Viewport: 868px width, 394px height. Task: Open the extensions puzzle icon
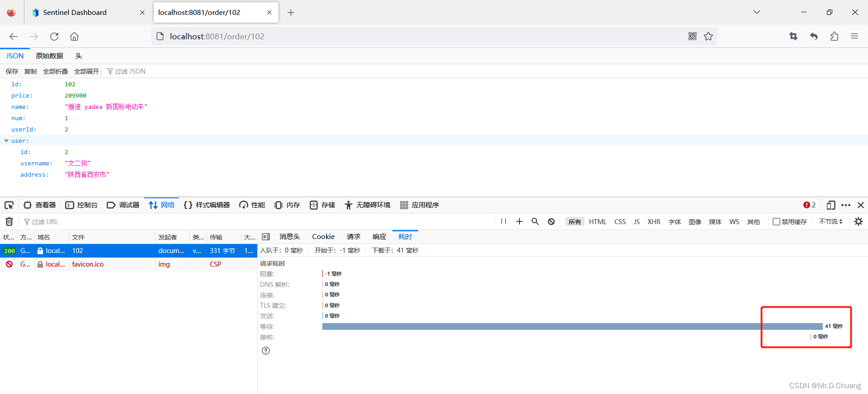tap(834, 36)
